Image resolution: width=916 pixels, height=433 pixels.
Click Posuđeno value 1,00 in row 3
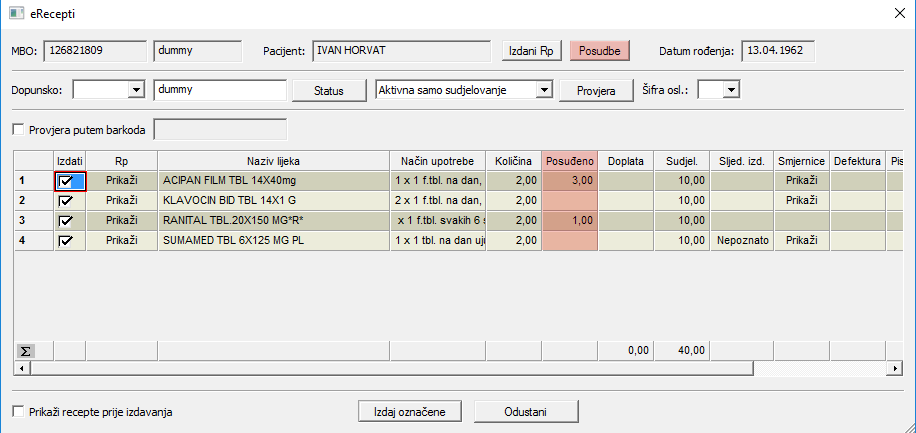570,221
